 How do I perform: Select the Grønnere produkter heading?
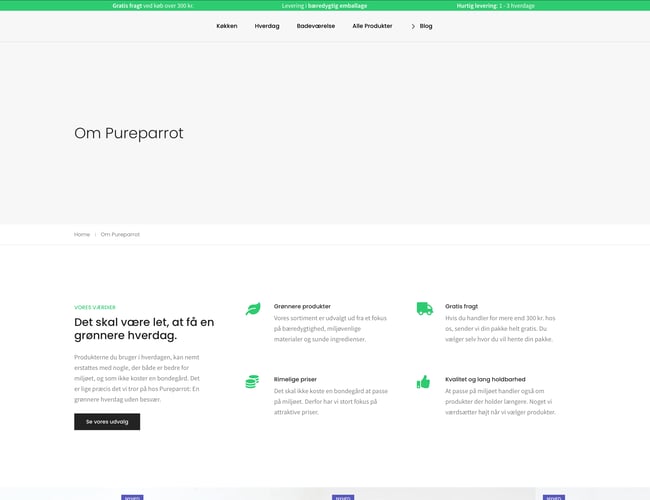click(302, 306)
